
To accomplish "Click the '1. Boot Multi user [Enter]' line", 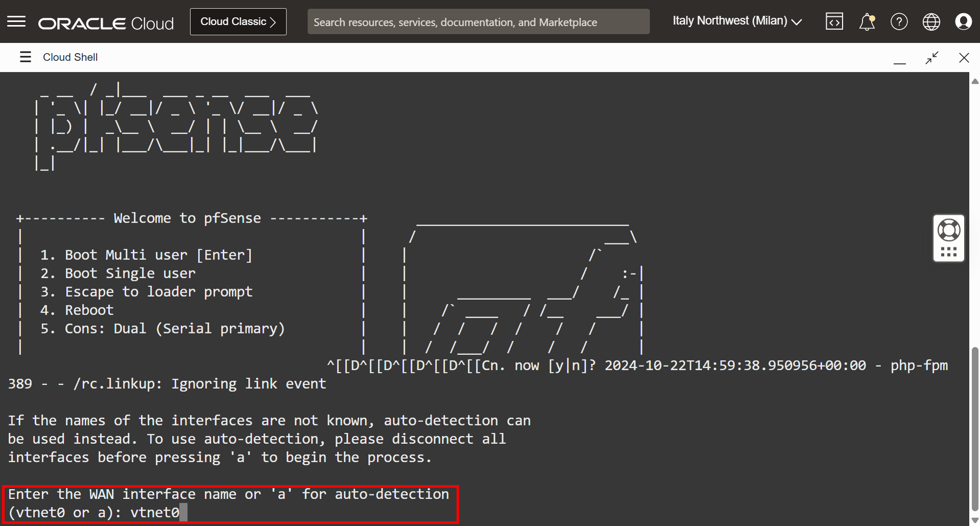I will 146,255.
